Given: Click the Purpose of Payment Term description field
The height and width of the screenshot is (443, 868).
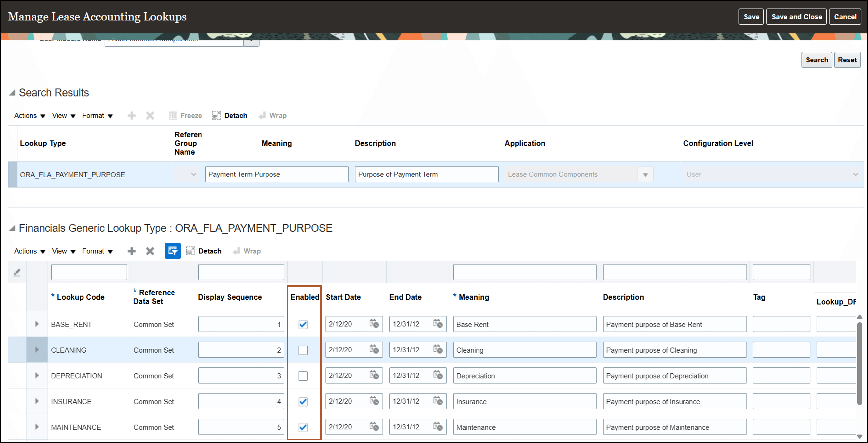Looking at the screenshot, I should click(x=426, y=174).
